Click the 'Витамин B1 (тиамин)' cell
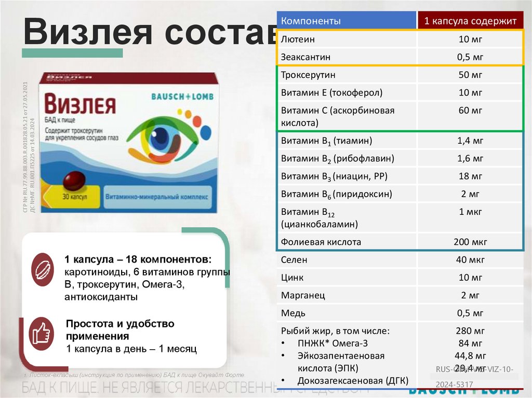The image size is (532, 398). 347,141
